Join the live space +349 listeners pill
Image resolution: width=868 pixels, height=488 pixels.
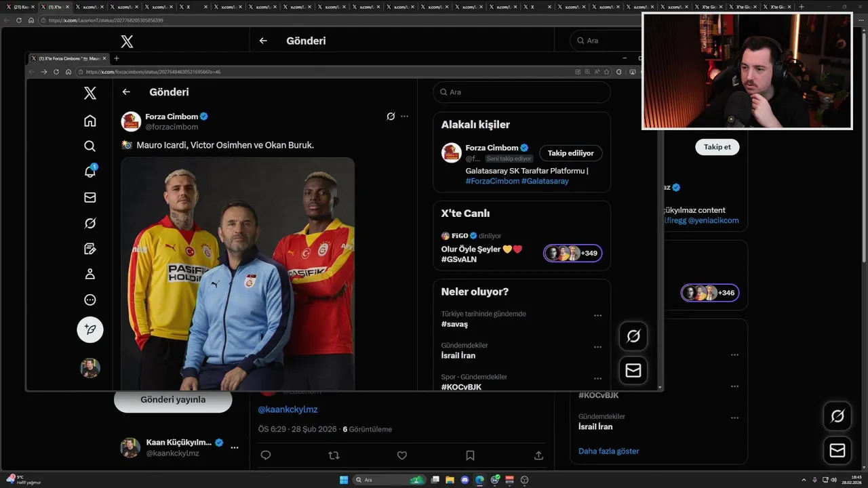click(572, 253)
